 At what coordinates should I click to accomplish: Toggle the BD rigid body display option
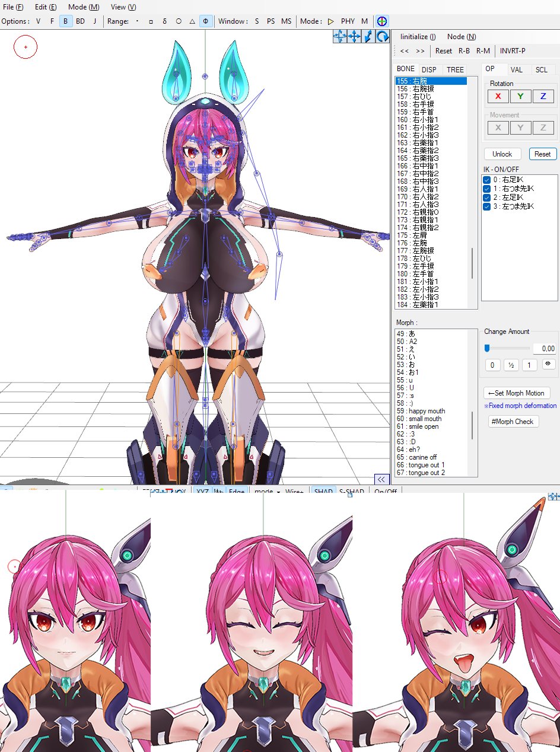click(80, 21)
